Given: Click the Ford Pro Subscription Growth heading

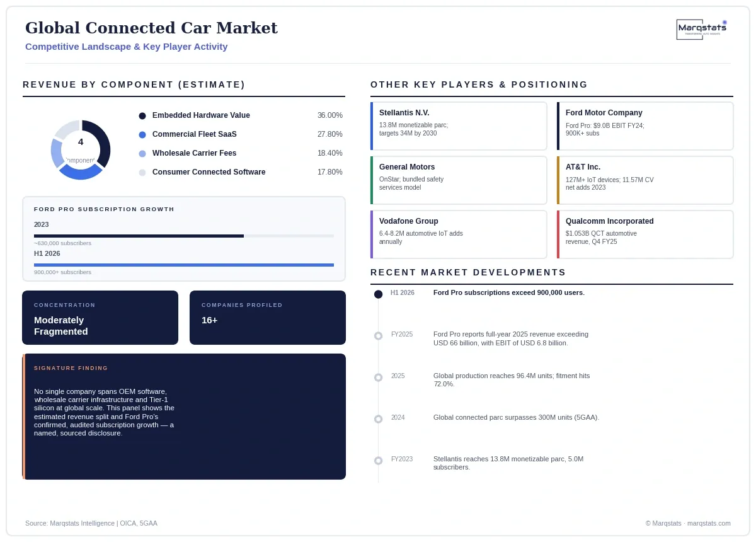Looking at the screenshot, I should 104,209.
